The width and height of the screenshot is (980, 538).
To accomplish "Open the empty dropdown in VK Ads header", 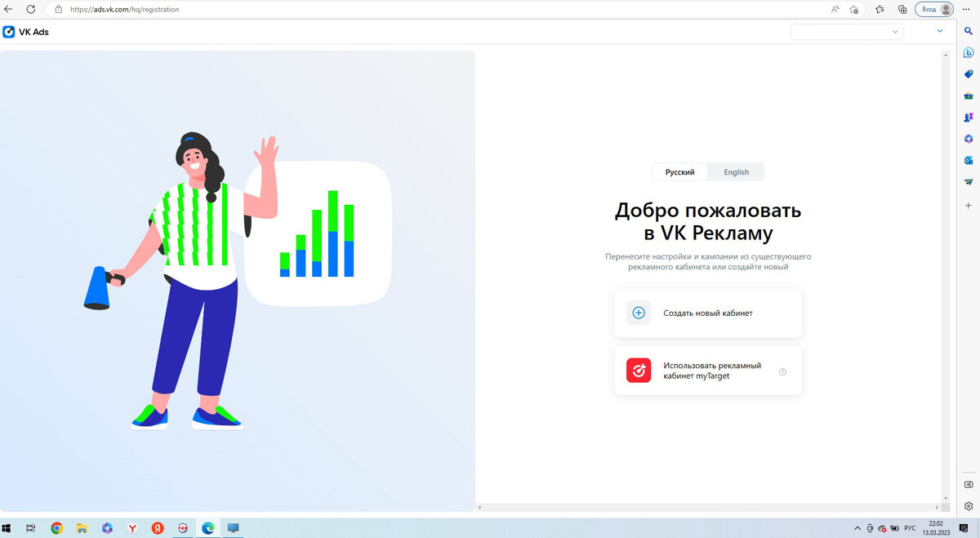I will 847,32.
